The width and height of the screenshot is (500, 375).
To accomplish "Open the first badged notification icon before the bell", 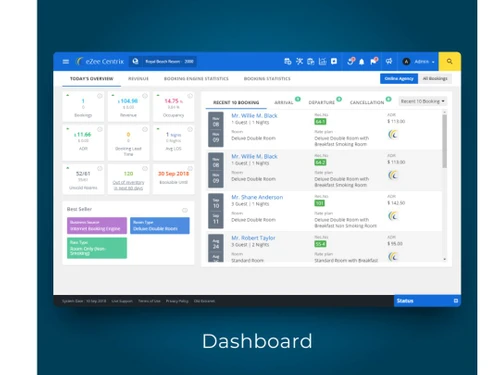I will 351,61.
